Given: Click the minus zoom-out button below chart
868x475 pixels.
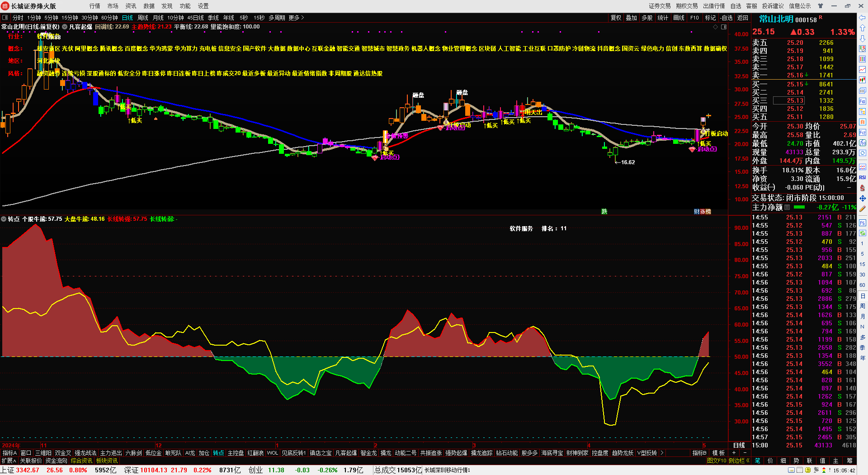Looking at the screenshot, I should [x=745, y=453].
